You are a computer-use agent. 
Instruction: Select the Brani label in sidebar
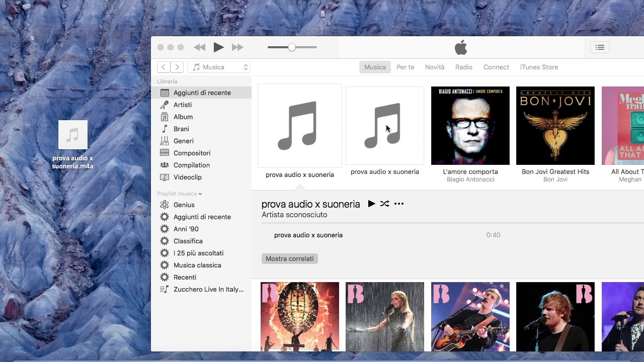pyautogui.click(x=181, y=129)
